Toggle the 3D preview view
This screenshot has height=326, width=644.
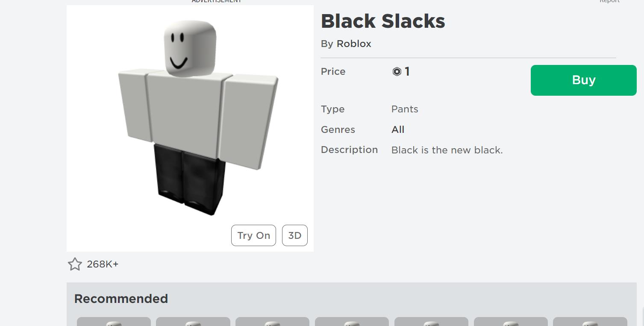point(295,235)
